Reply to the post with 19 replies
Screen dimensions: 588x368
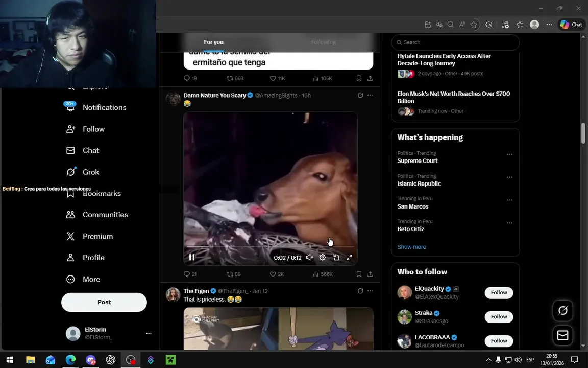(x=190, y=78)
